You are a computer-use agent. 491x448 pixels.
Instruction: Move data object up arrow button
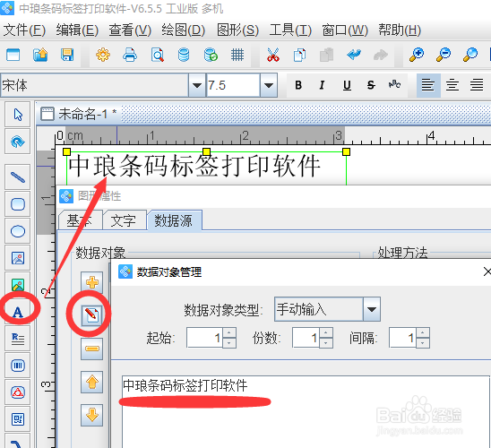click(91, 382)
